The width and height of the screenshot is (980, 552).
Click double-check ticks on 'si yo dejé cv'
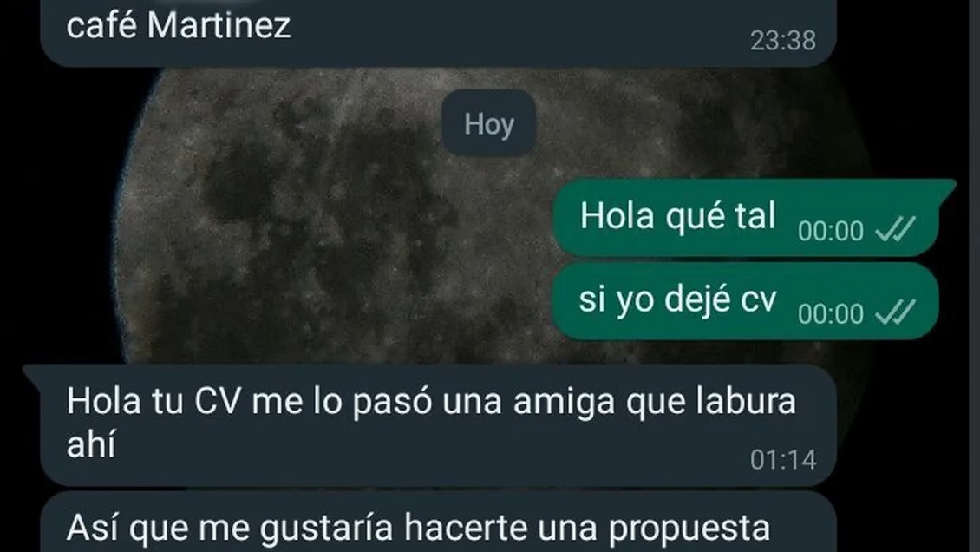[x=895, y=312]
